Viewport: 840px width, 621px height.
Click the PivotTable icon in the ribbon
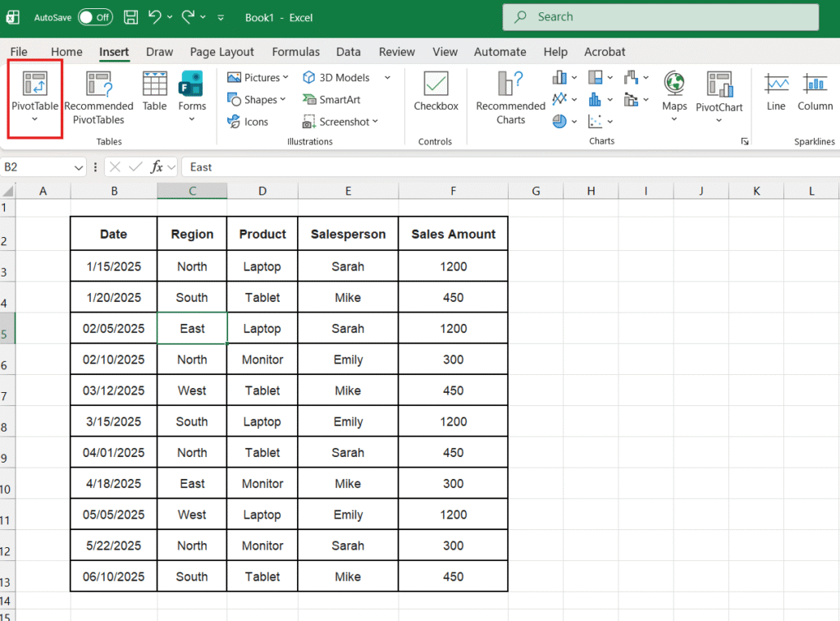(34, 85)
